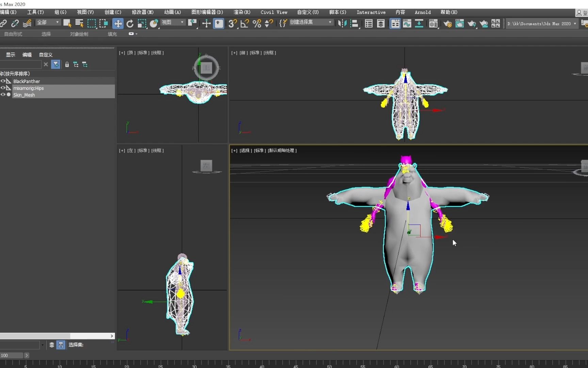Click frame 30 on the timeline

194,365
